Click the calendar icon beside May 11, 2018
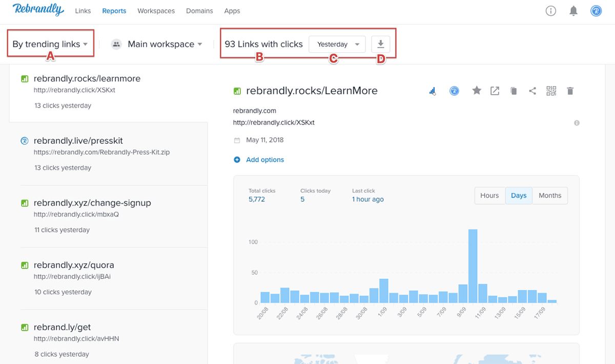The image size is (615, 364). (237, 140)
